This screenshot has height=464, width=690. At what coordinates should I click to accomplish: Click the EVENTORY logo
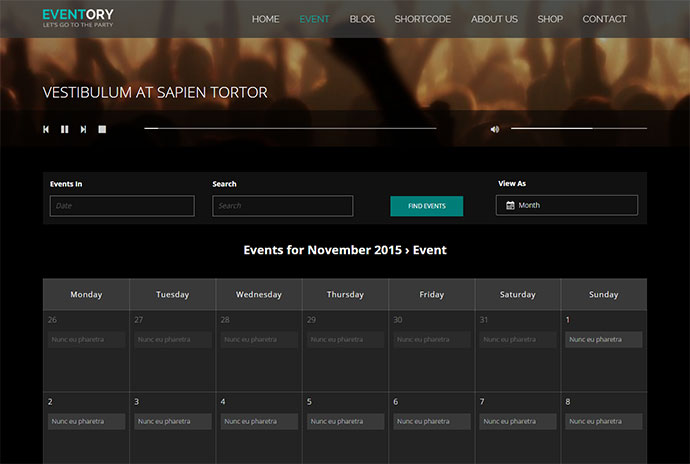[x=78, y=18]
